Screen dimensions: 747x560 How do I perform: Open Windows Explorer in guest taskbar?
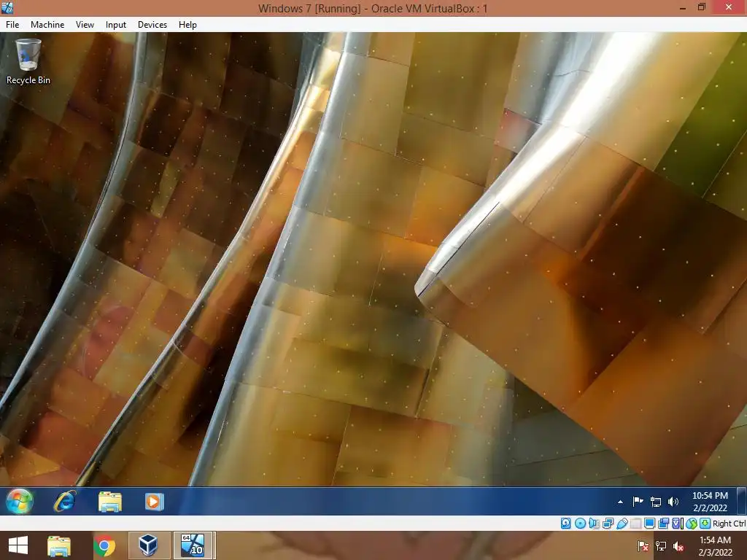(x=110, y=502)
